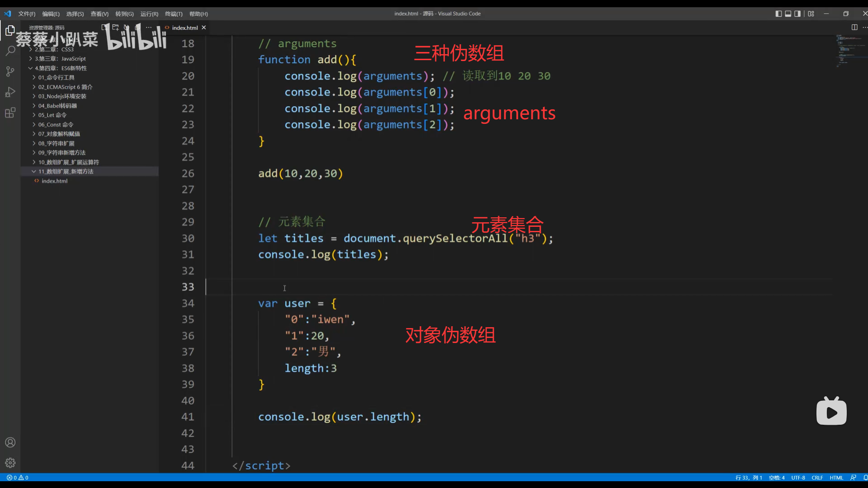
Task: Close the index.html editor tab
Action: click(204, 28)
